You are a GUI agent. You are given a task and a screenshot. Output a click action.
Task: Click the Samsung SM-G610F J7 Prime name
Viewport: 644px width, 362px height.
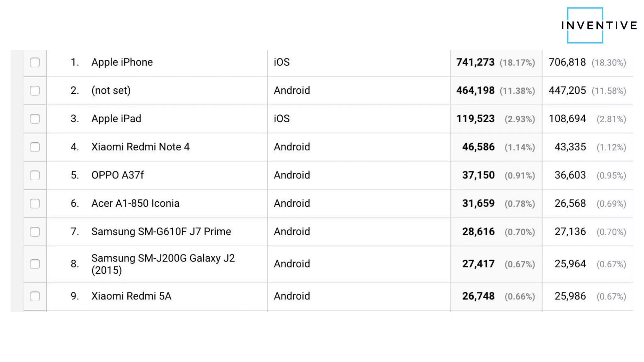pyautogui.click(x=161, y=232)
